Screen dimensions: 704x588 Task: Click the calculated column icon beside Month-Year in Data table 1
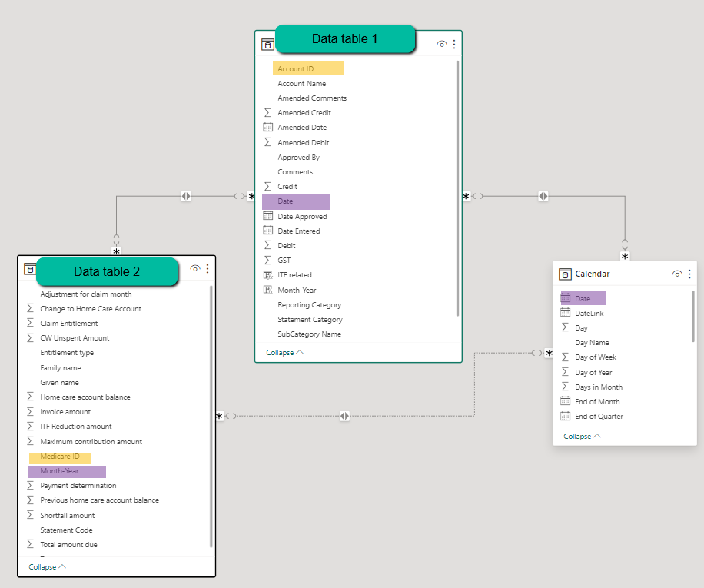tap(267, 290)
